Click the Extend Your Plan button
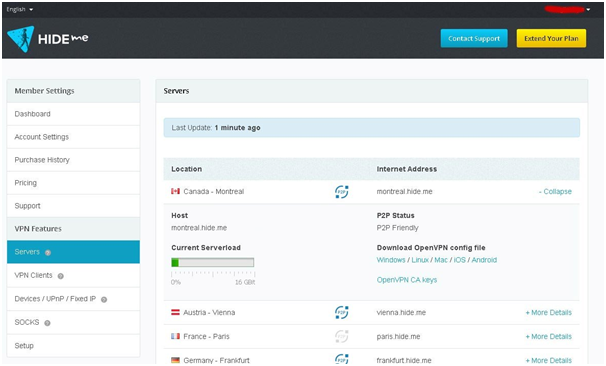Viewport: 606px width, 366px height. coord(551,38)
